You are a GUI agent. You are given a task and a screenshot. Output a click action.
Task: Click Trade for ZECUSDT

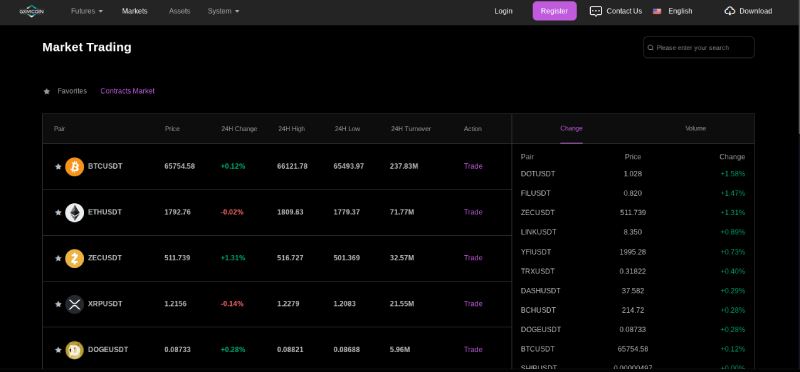[473, 258]
